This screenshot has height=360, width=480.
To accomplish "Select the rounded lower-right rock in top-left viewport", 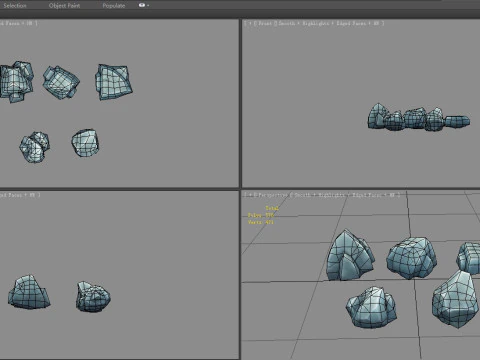I will pyautogui.click(x=85, y=143).
